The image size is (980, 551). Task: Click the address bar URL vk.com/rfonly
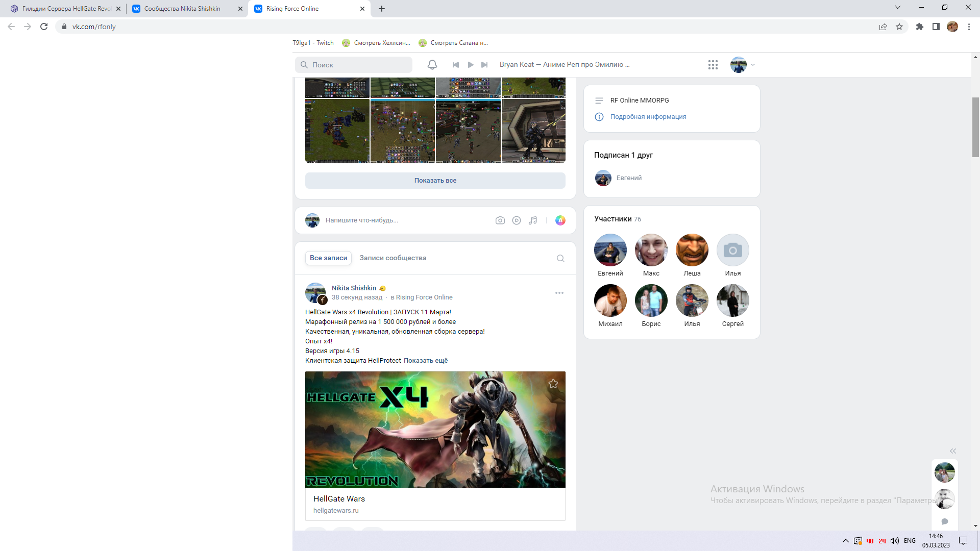click(x=94, y=27)
